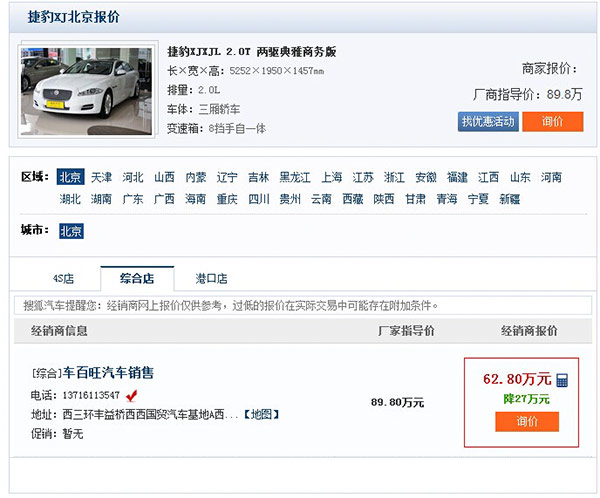Click the dealer price 62.80万元
This screenshot has width=600, height=498.
tap(517, 379)
